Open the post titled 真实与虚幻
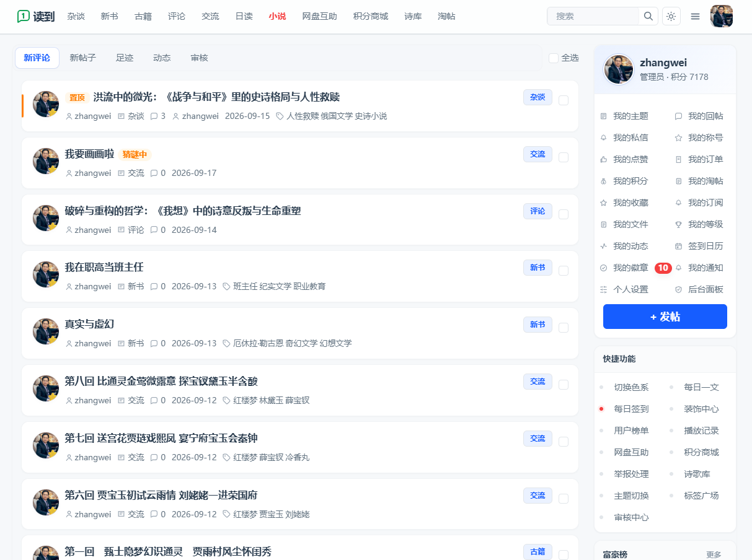This screenshot has height=560, width=752. (x=89, y=324)
